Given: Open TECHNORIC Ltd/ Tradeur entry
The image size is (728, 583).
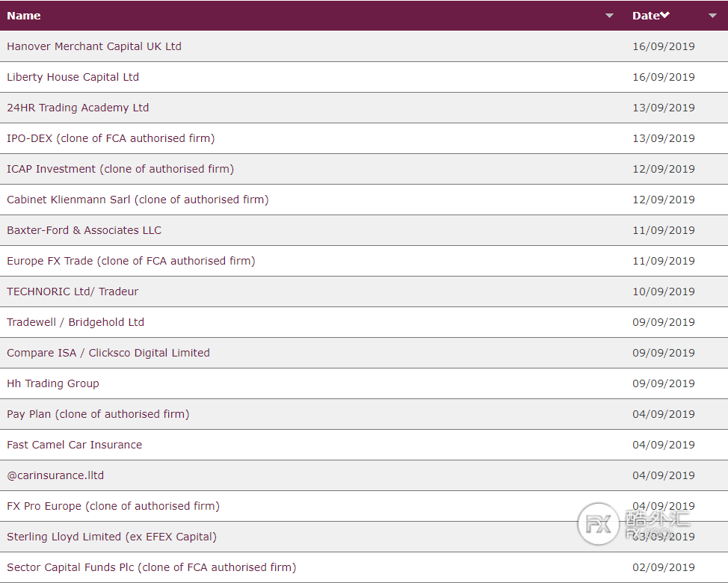Looking at the screenshot, I should tap(73, 291).
